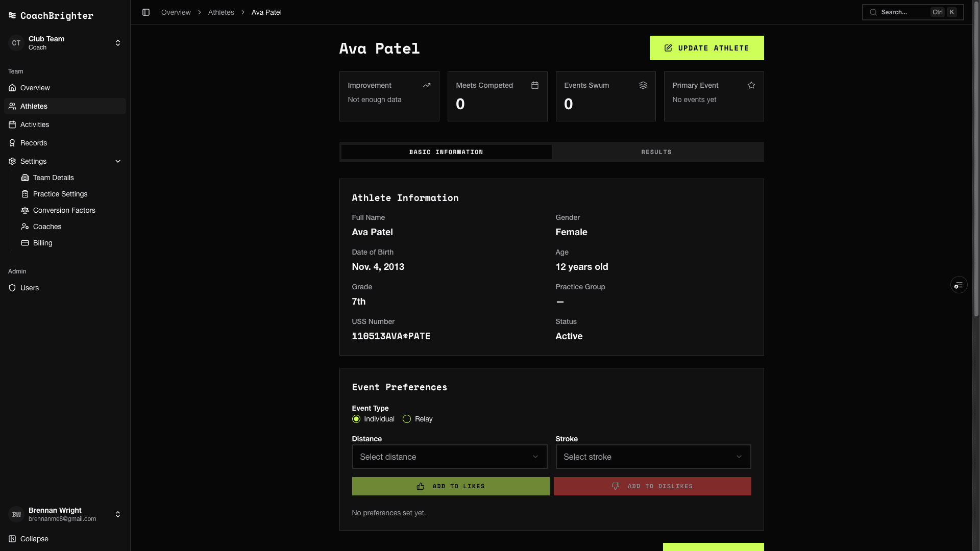Click the Ava Patel breadcrumb text
The height and width of the screenshot is (551, 980).
point(266,12)
